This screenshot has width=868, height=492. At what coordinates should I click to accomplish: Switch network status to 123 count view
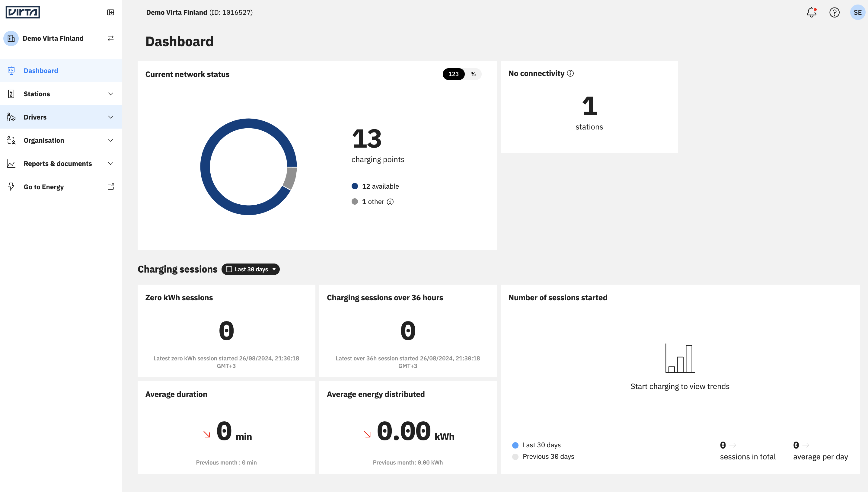click(453, 74)
